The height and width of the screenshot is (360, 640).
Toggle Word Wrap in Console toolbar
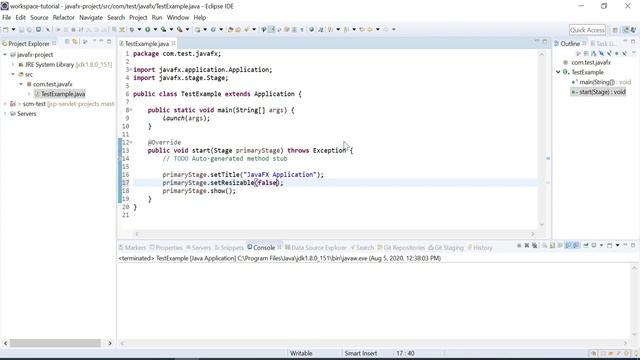pyautogui.click(x=560, y=245)
